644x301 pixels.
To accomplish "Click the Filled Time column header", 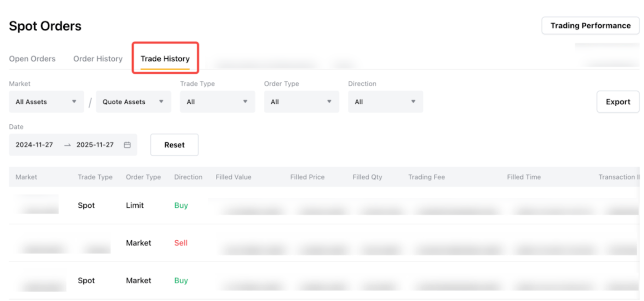I will (x=524, y=177).
